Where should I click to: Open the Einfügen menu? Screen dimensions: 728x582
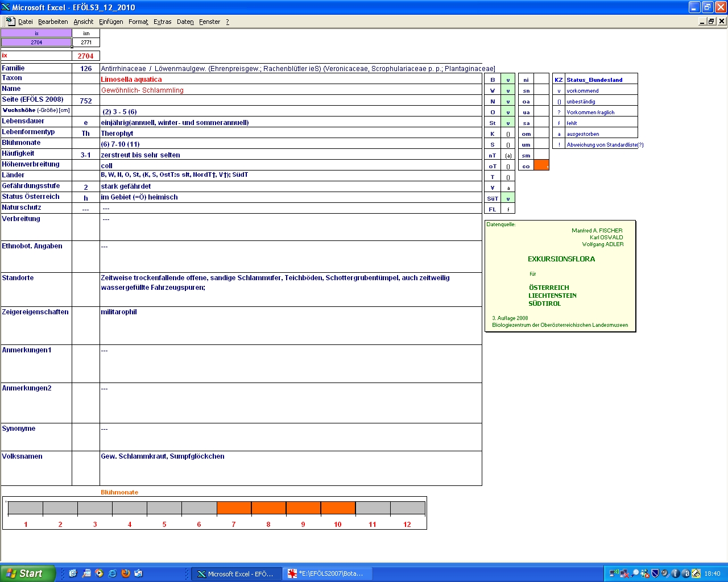click(111, 22)
